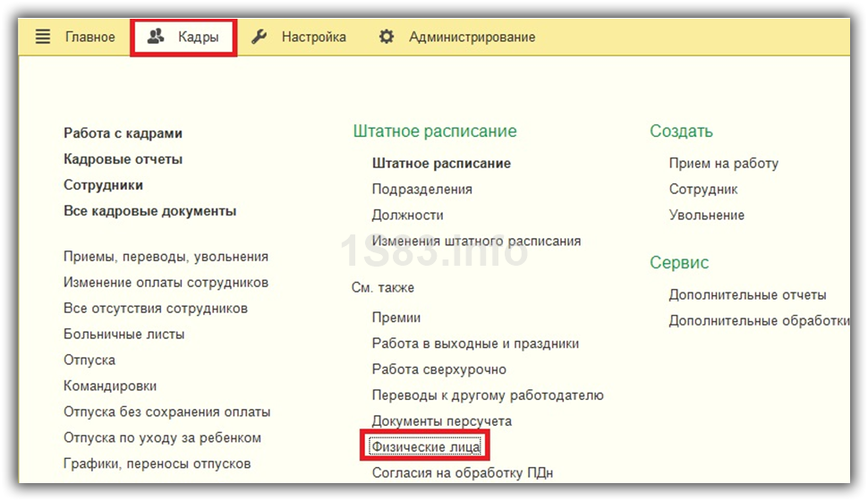Open Физические лица link
Screen dimensions: 868x501
(x=426, y=446)
